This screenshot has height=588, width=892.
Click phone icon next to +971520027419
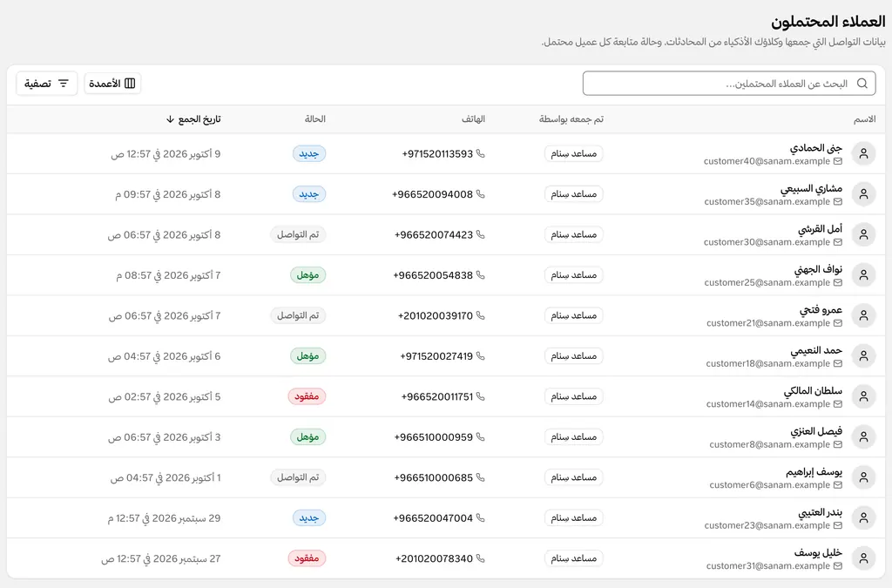tap(481, 356)
